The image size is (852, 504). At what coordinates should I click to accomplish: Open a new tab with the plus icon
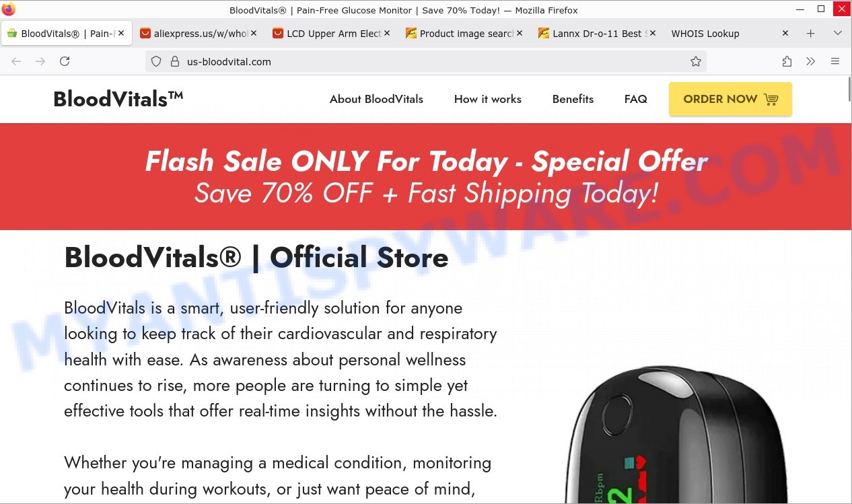click(x=811, y=33)
